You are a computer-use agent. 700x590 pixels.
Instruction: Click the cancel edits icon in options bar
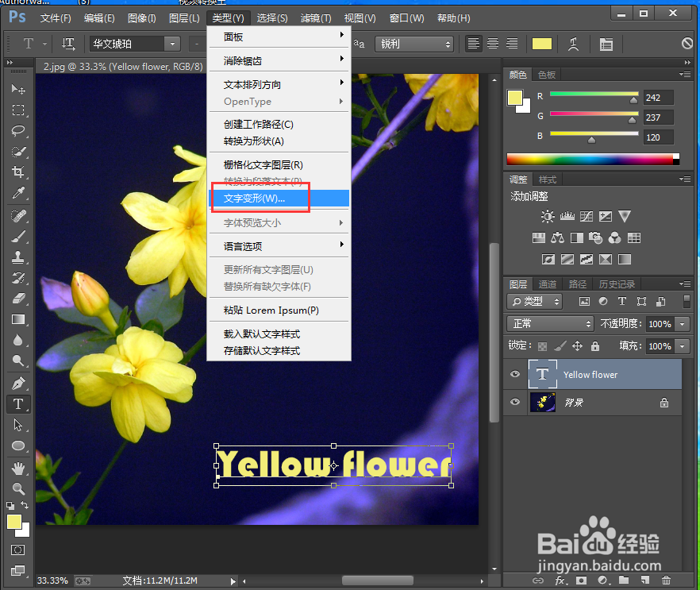(x=687, y=44)
